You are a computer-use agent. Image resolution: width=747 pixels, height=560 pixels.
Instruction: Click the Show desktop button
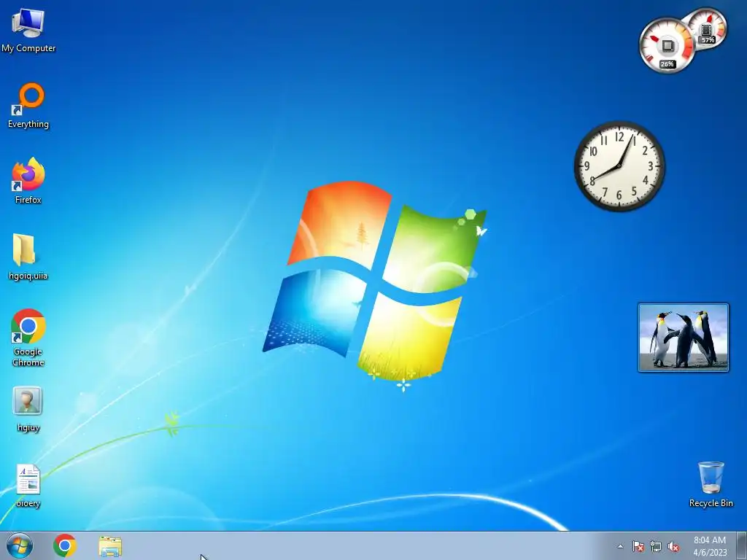[742, 545]
